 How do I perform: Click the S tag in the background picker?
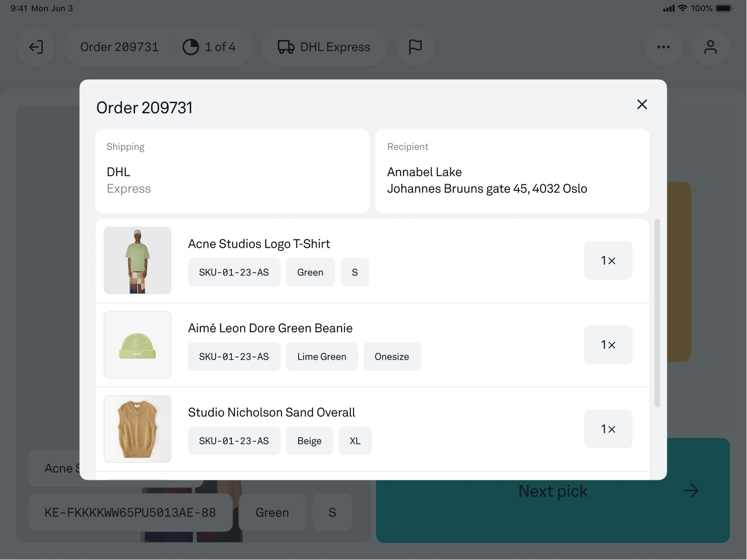332,513
